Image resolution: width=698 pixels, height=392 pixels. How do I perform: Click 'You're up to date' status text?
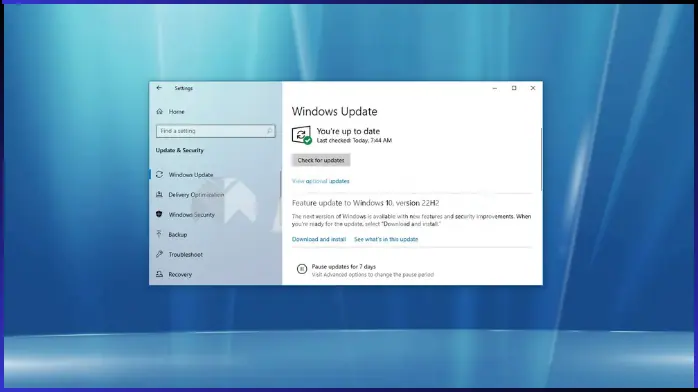(348, 131)
